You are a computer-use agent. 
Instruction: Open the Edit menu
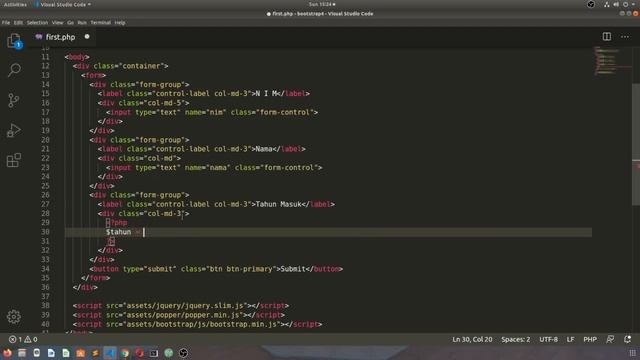[18, 22]
